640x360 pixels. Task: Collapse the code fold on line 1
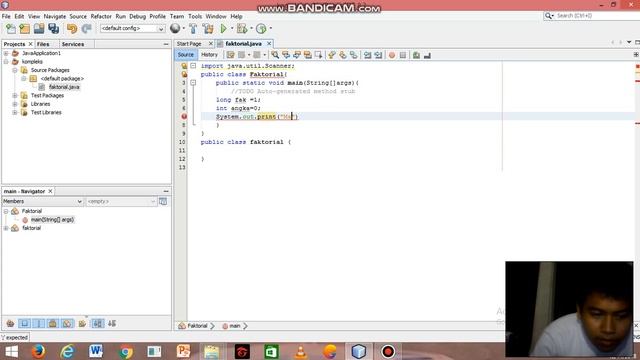coord(193,66)
